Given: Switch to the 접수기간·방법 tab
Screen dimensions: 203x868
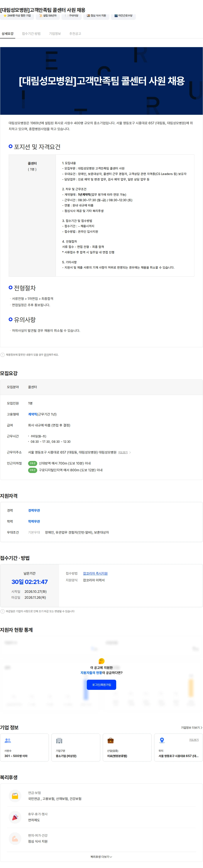Looking at the screenshot, I should click(31, 34).
